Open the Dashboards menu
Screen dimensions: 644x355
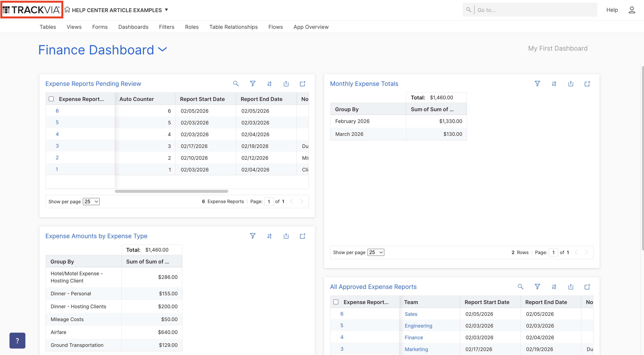133,27
